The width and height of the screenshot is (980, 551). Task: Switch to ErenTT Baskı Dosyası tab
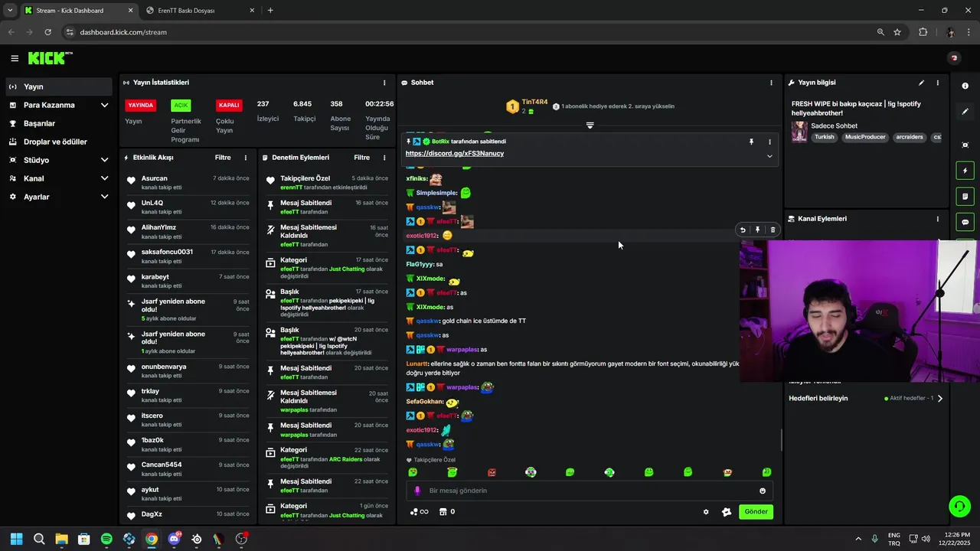tap(201, 11)
